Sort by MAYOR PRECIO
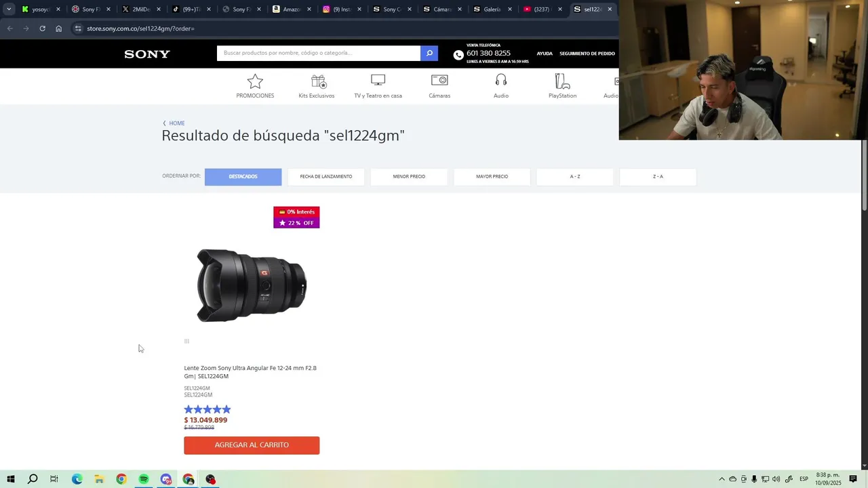Image resolution: width=868 pixels, height=488 pixels. [492, 177]
